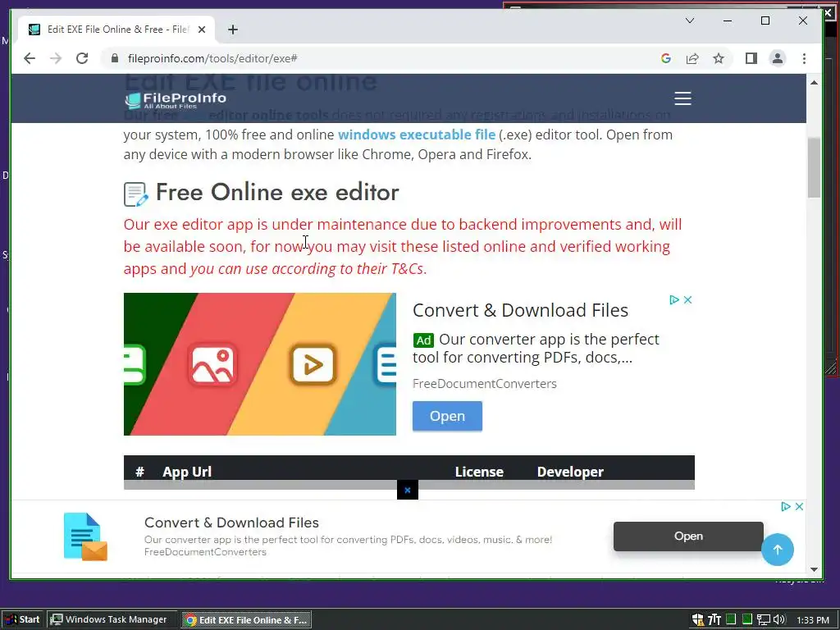
Task: Click AdChoices icon on bottom banner
Action: click(x=786, y=506)
